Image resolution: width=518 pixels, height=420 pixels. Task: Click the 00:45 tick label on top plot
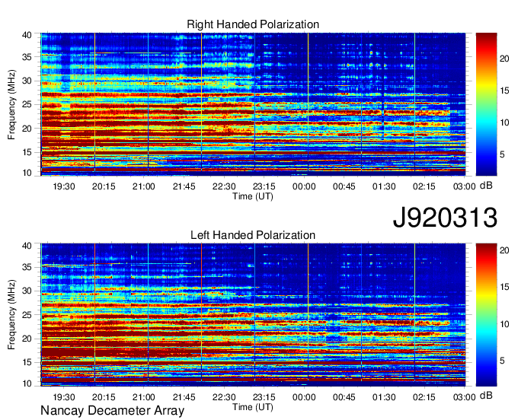pos(344,186)
